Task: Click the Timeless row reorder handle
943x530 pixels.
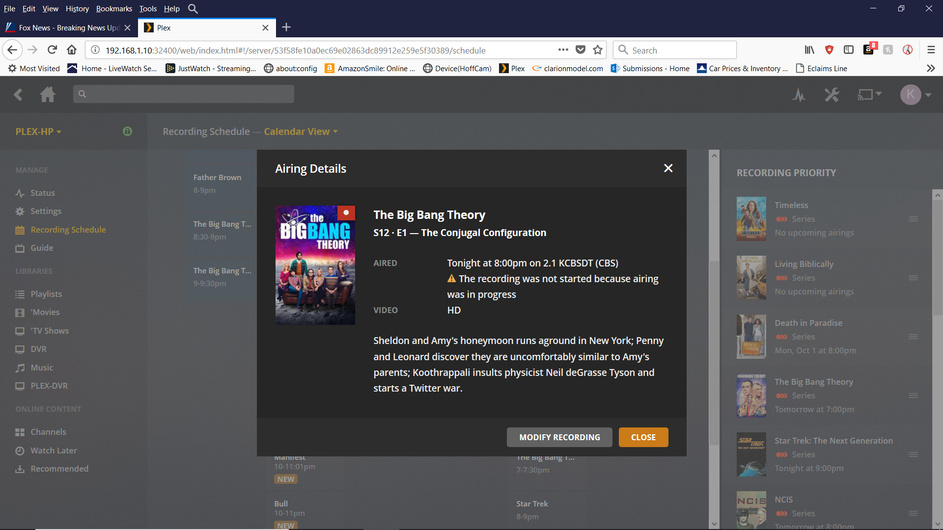Action: tap(913, 219)
